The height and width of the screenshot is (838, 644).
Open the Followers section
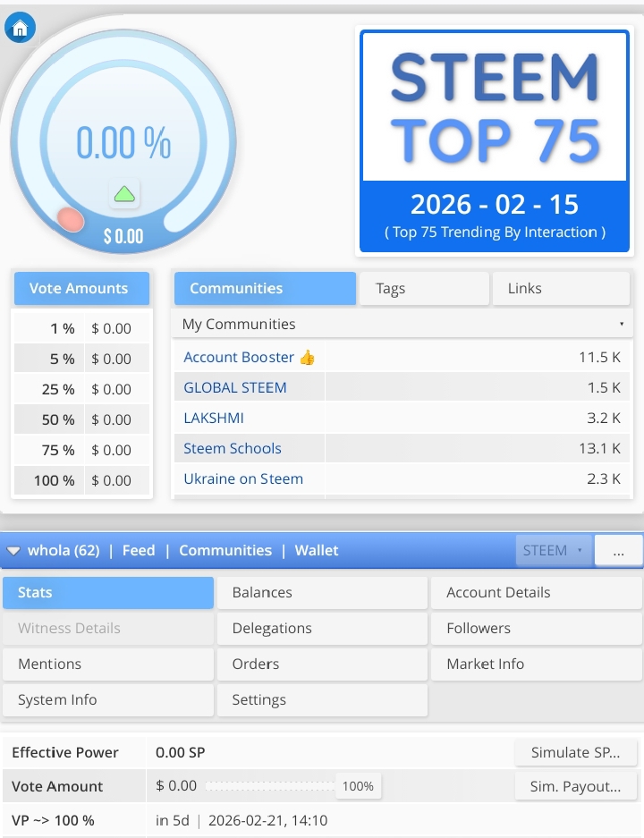pos(536,629)
